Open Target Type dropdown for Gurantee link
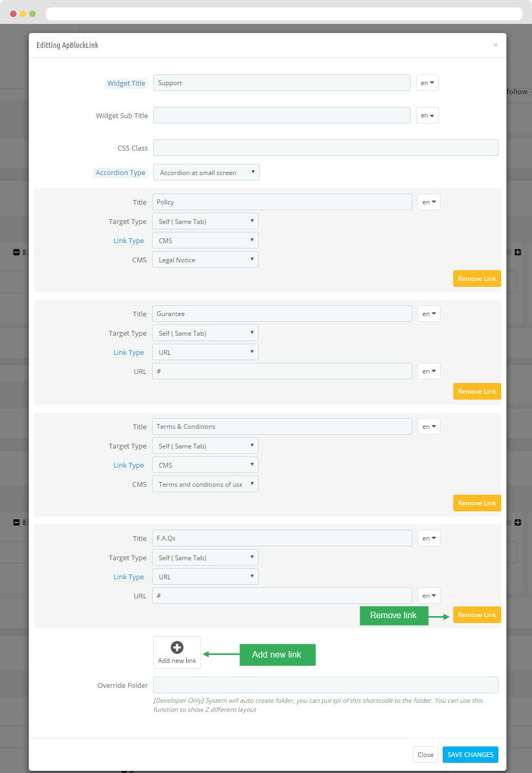The height and width of the screenshot is (773, 532). click(x=205, y=333)
